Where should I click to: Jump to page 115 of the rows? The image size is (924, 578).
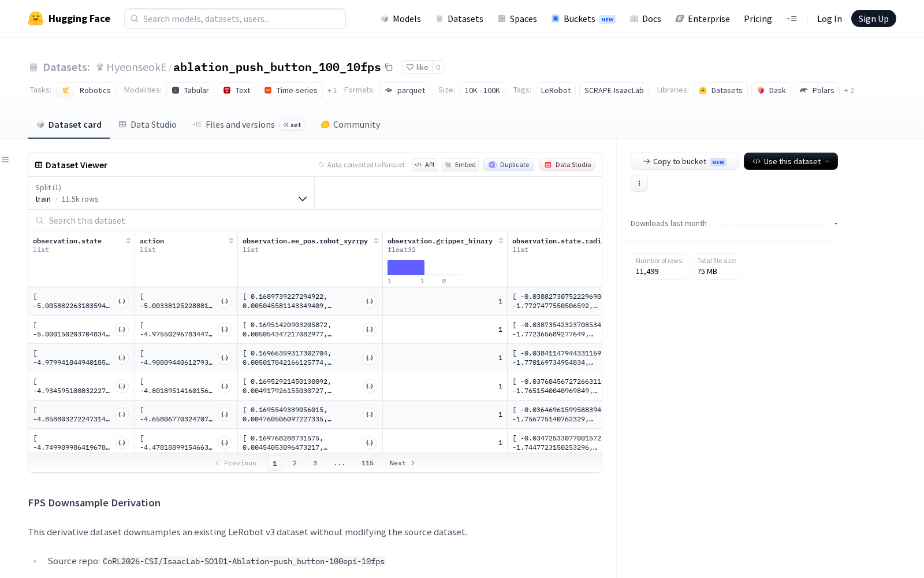(x=367, y=463)
